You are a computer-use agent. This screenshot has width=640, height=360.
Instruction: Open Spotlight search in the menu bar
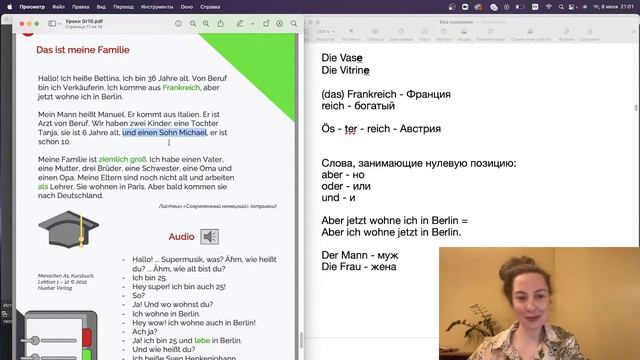pyautogui.click(x=561, y=7)
